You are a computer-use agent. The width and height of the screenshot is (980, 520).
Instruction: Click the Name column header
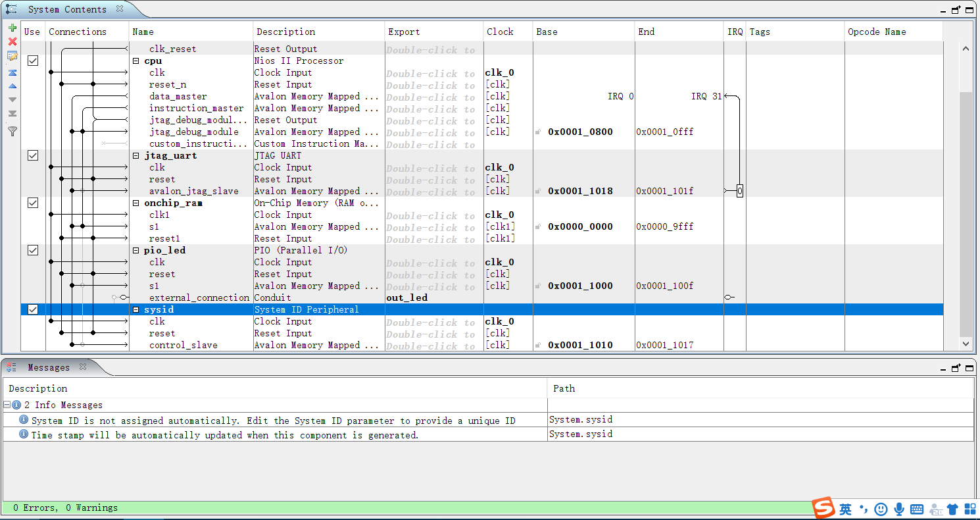[x=191, y=32]
